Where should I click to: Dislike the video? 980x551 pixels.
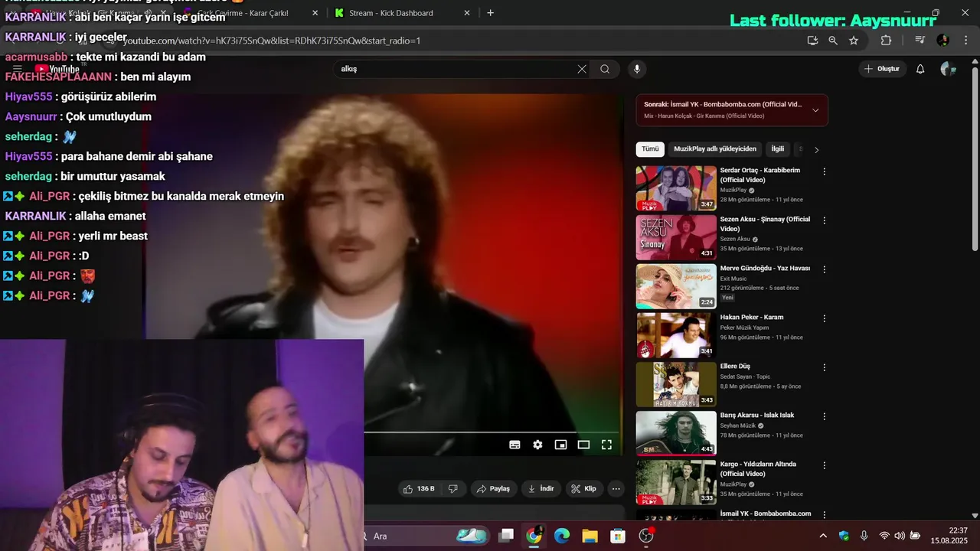point(453,488)
